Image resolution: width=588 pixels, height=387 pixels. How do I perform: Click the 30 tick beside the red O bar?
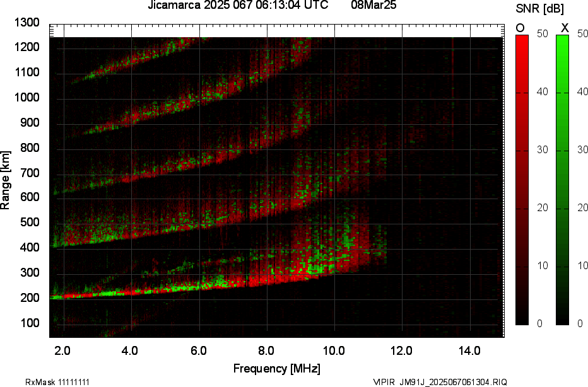coord(543,150)
